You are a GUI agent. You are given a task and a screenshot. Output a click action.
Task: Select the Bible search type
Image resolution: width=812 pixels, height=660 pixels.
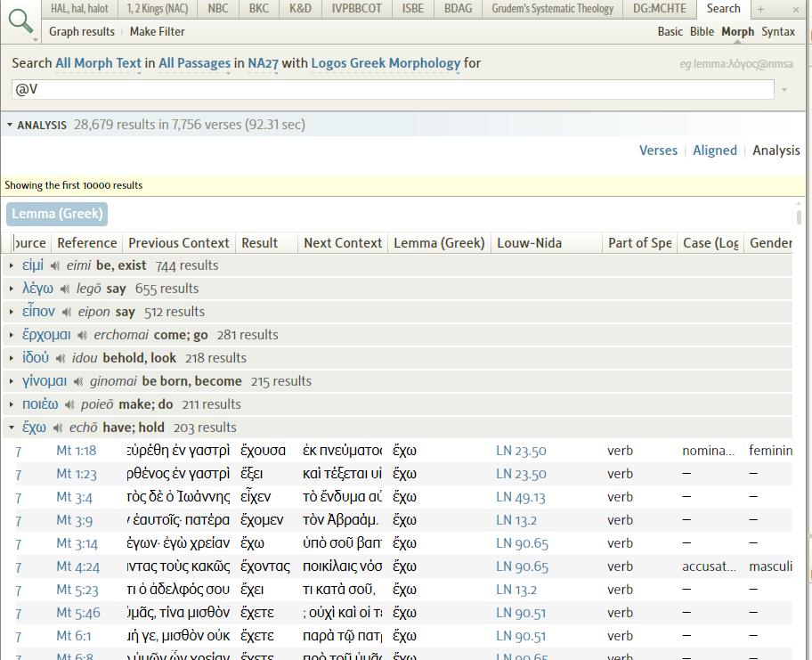[702, 31]
